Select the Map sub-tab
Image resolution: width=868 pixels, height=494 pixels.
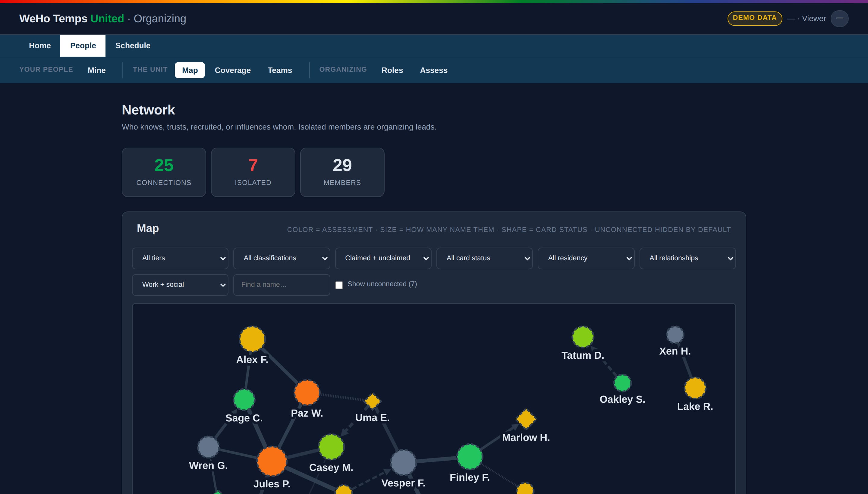[x=190, y=70]
